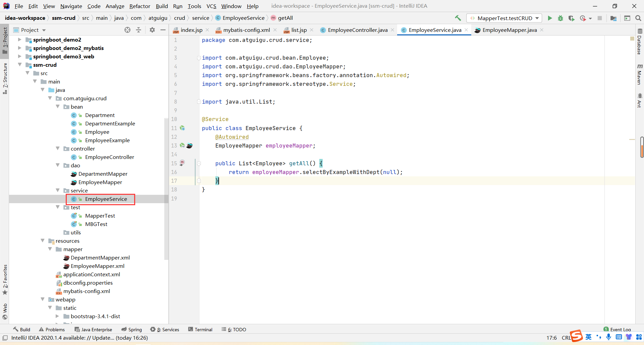Switch to EmployeeController.java tab

[358, 30]
